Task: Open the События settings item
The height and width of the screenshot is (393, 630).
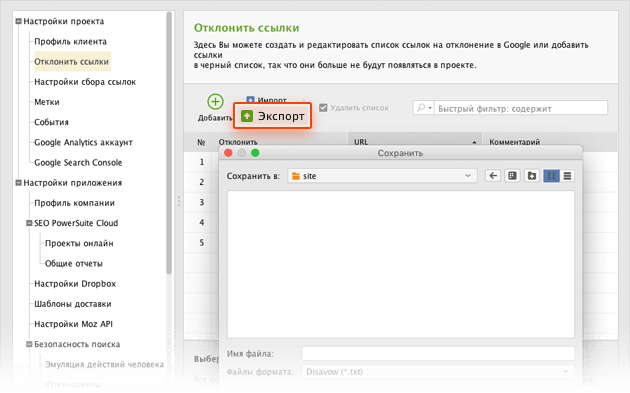Action: coord(51,122)
